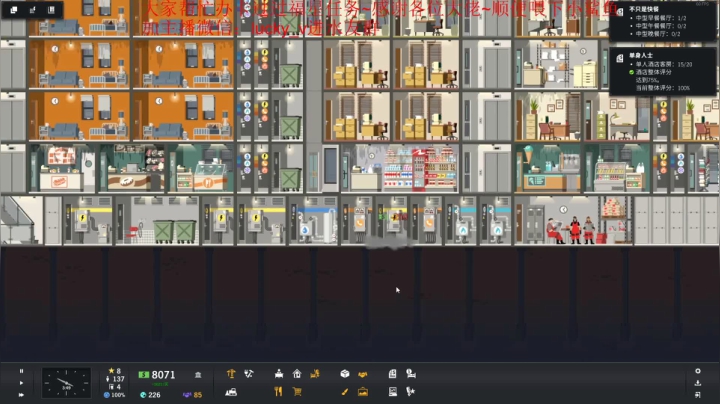Open the contracts document icon
Viewport: 720px width, 404px height.
(392, 374)
